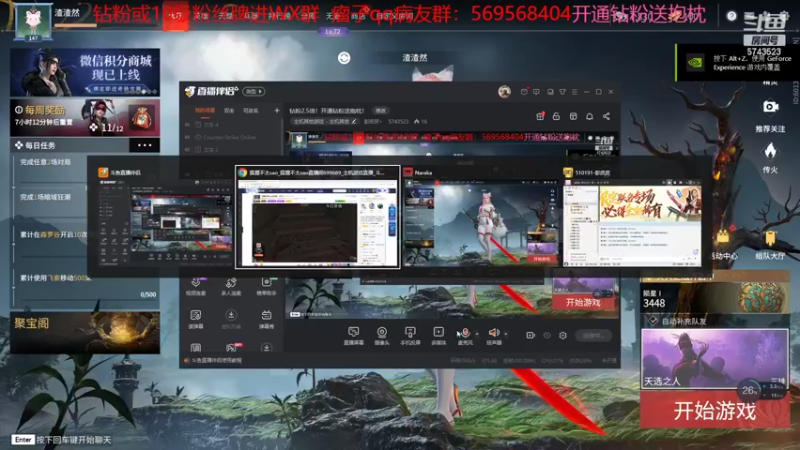800x450 pixels.
Task: Toggle the preview eye icon in bottom bar
Action: tap(547, 335)
